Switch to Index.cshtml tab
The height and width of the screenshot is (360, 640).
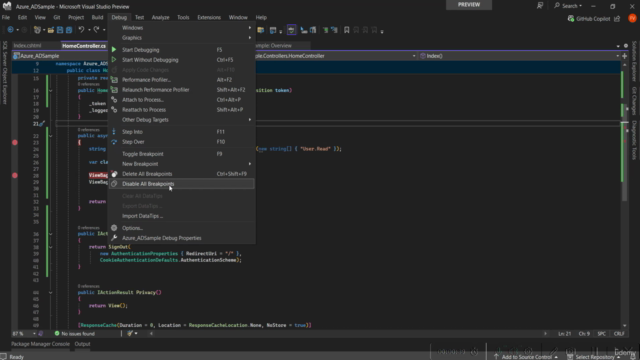tap(27, 46)
